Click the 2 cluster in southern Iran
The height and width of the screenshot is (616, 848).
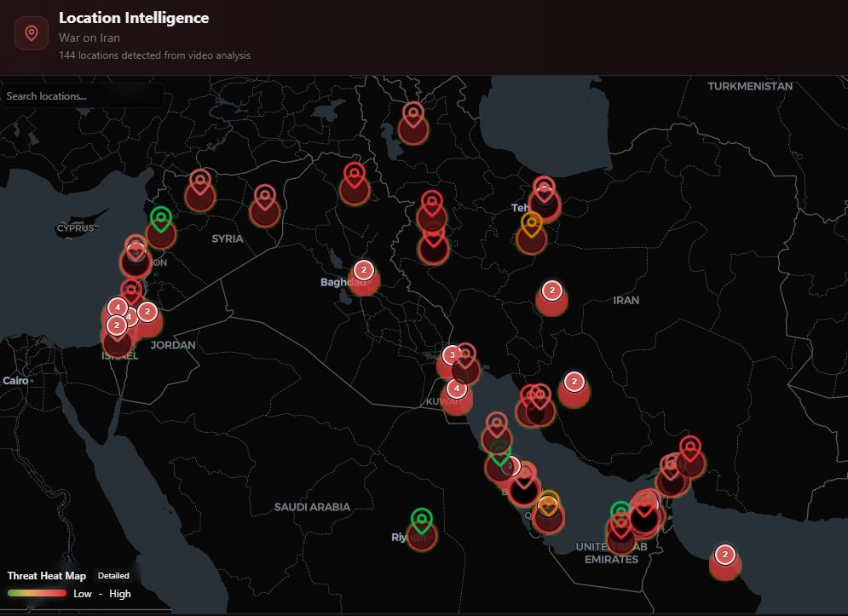[574, 382]
